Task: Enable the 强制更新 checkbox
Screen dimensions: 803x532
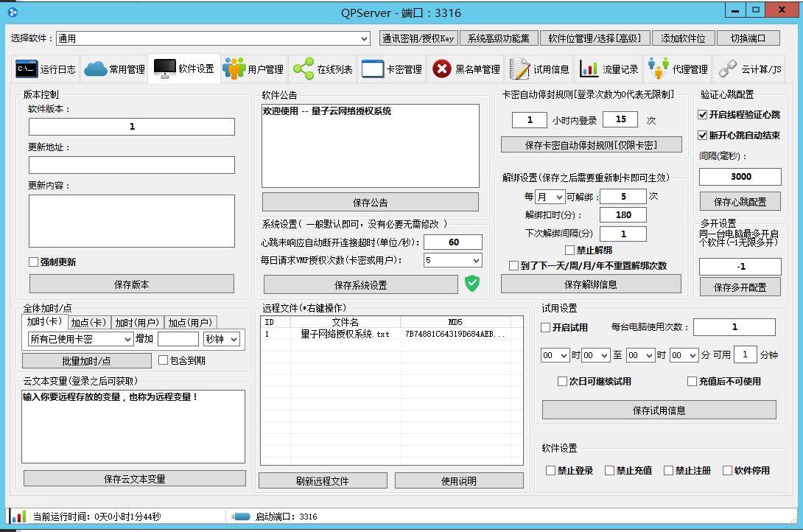Action: pos(33,262)
